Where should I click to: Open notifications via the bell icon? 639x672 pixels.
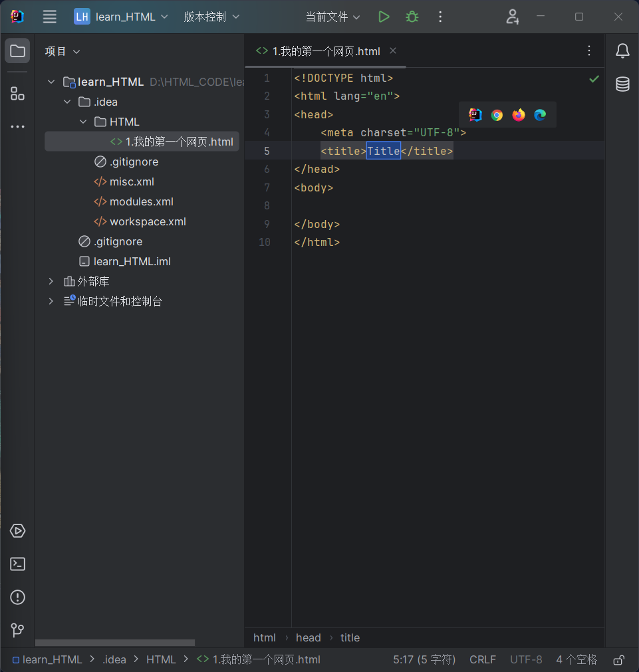tap(623, 51)
